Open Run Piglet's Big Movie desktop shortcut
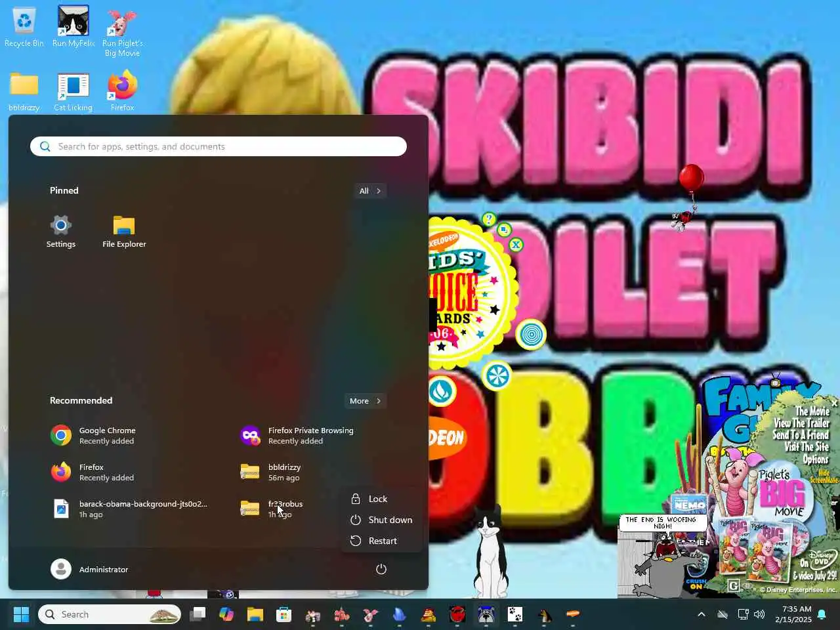Image resolution: width=840 pixels, height=630 pixels. click(x=122, y=33)
